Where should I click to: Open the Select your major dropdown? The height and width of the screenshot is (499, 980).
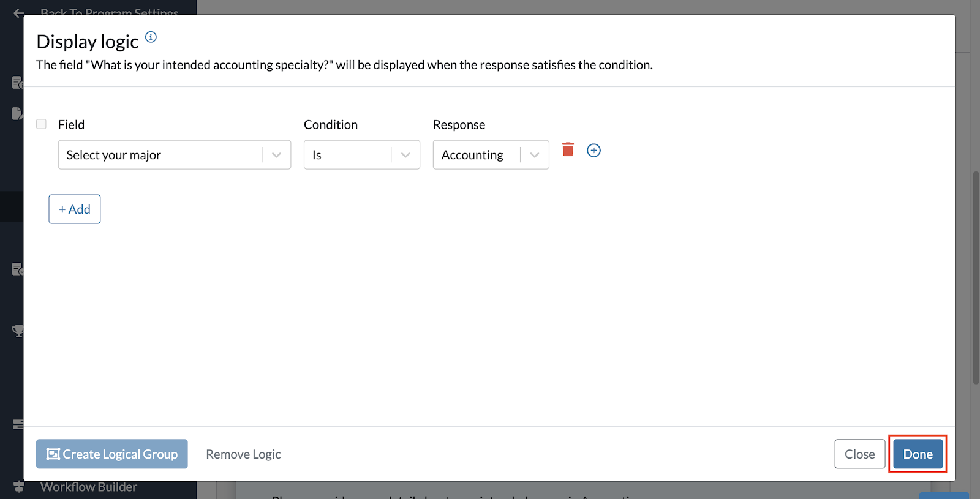tap(174, 155)
